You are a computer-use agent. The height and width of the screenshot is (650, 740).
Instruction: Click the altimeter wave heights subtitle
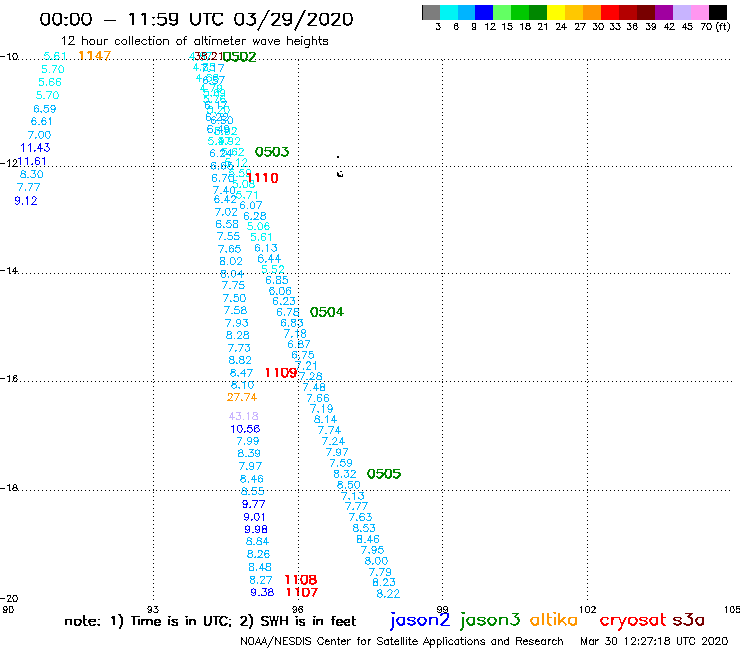[194, 41]
